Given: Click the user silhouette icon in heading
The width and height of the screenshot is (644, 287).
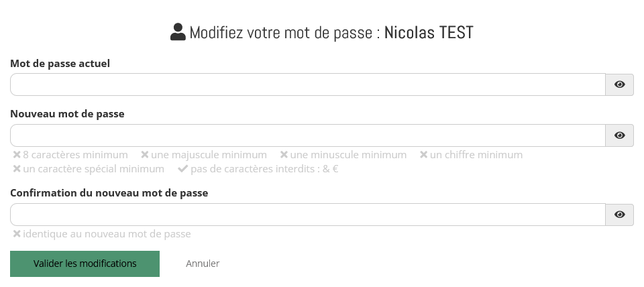Looking at the screenshot, I should coord(178,32).
